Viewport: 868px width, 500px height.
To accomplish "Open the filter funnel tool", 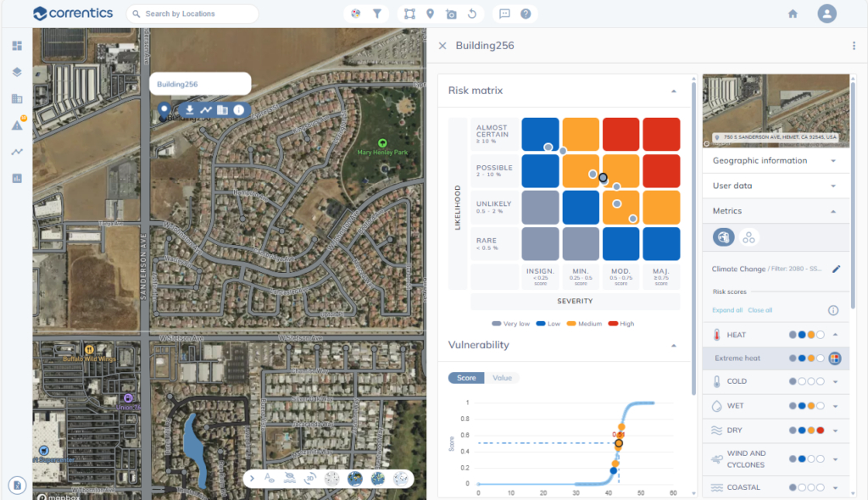I will coord(376,14).
